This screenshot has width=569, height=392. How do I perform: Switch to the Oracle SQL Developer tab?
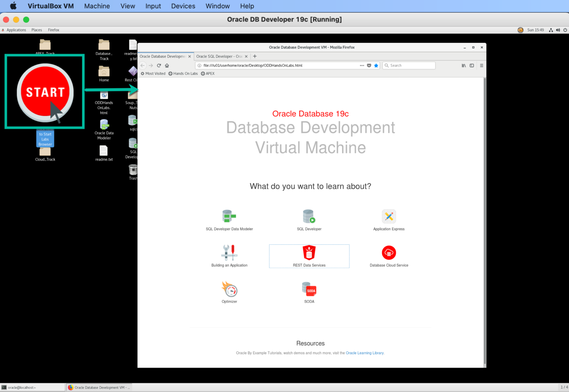(x=220, y=56)
